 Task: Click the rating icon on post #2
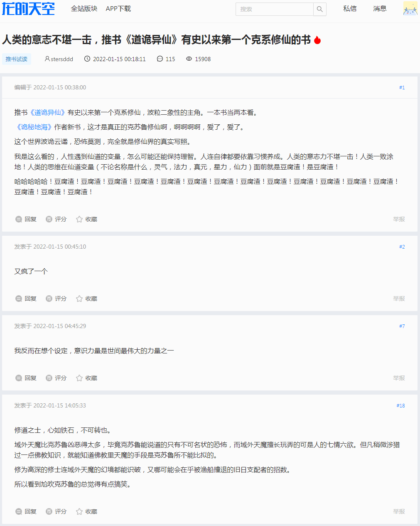[49, 299]
